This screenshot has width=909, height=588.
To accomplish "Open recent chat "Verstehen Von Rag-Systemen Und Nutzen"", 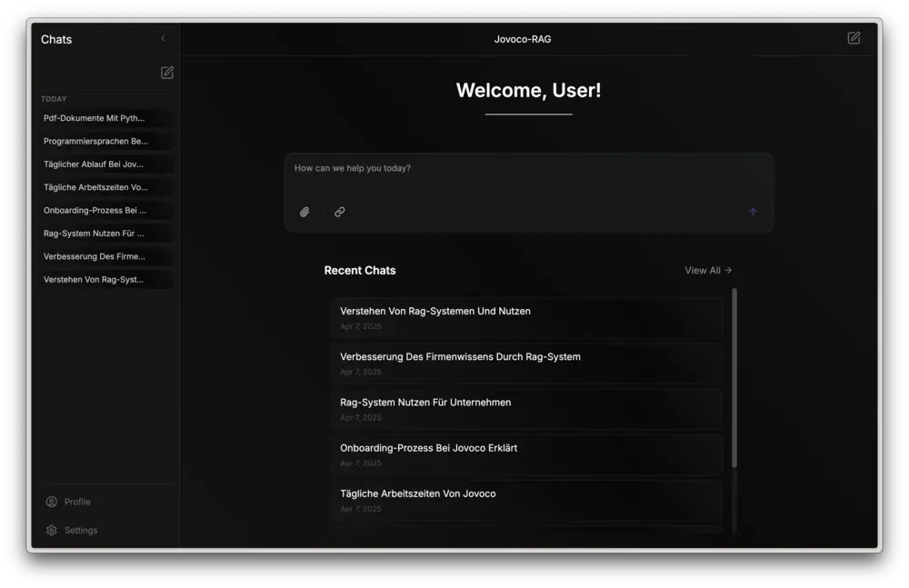I will (526, 318).
